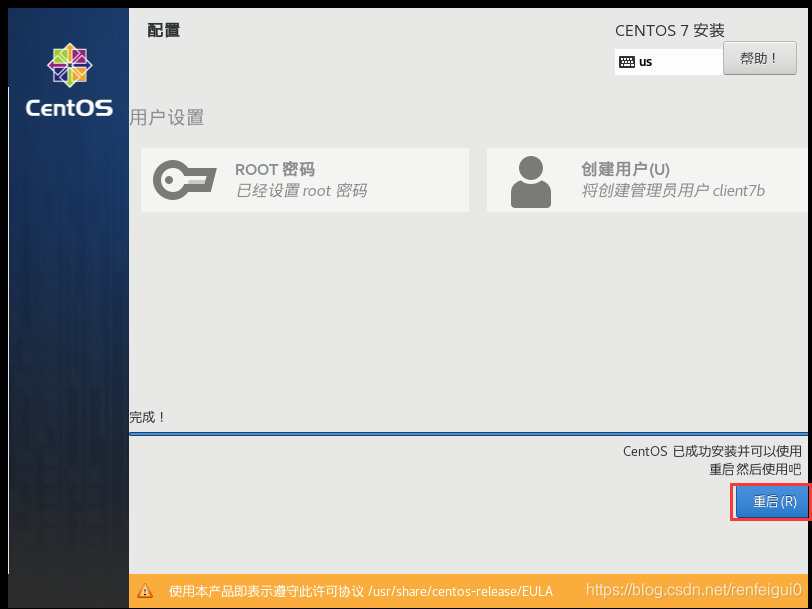Click the 重启然后使用吧 message text
The image size is (812, 609).
pos(755,469)
